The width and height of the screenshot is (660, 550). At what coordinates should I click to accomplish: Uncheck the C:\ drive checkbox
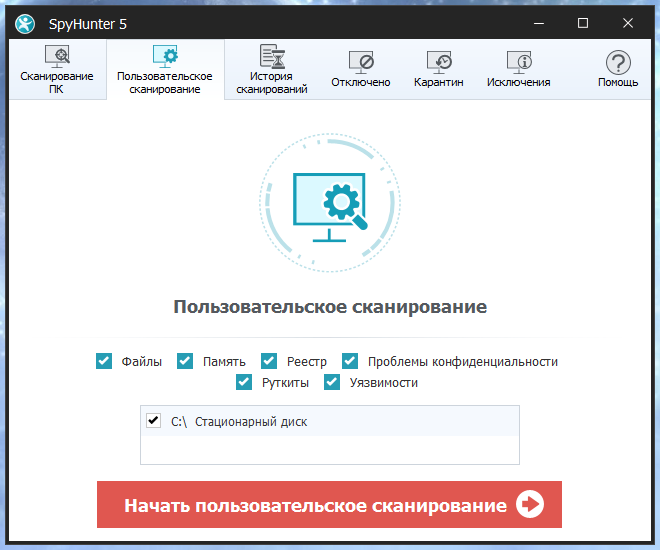point(154,420)
